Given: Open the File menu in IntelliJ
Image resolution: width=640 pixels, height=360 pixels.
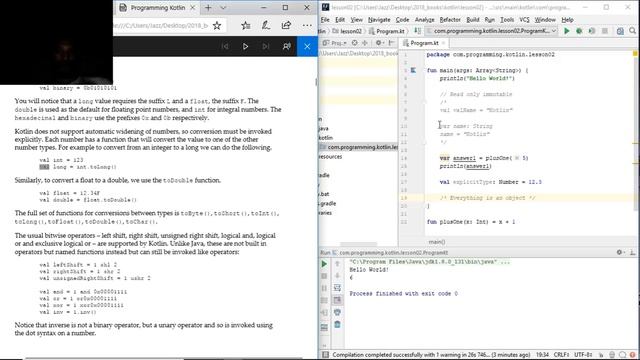Looking at the screenshot, I should tap(325, 20).
